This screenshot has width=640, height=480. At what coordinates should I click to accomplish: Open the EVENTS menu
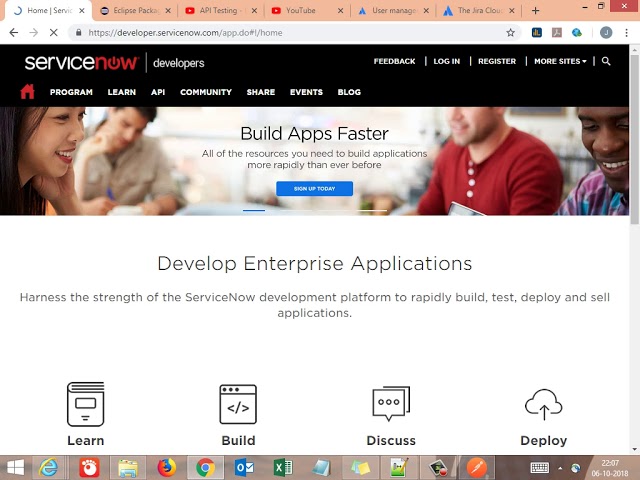click(306, 92)
